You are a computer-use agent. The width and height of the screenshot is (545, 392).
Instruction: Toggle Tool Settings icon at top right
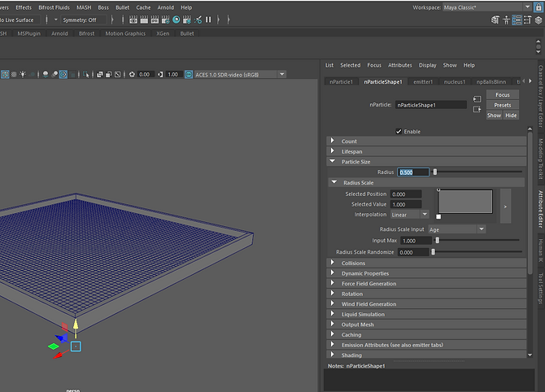click(x=528, y=20)
